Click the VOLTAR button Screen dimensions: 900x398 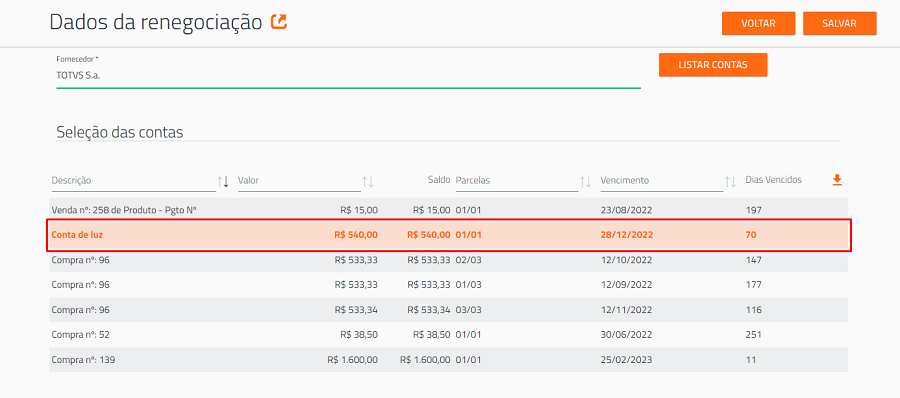click(758, 24)
